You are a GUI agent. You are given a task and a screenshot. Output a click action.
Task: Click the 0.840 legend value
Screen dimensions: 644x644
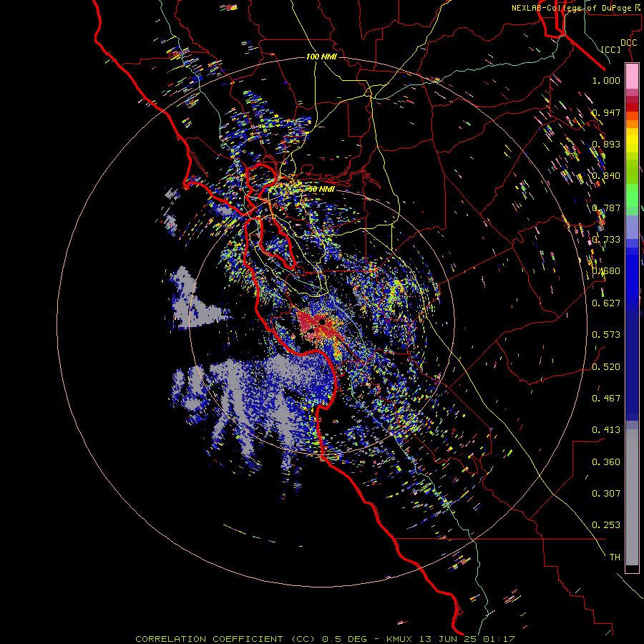coord(606,176)
